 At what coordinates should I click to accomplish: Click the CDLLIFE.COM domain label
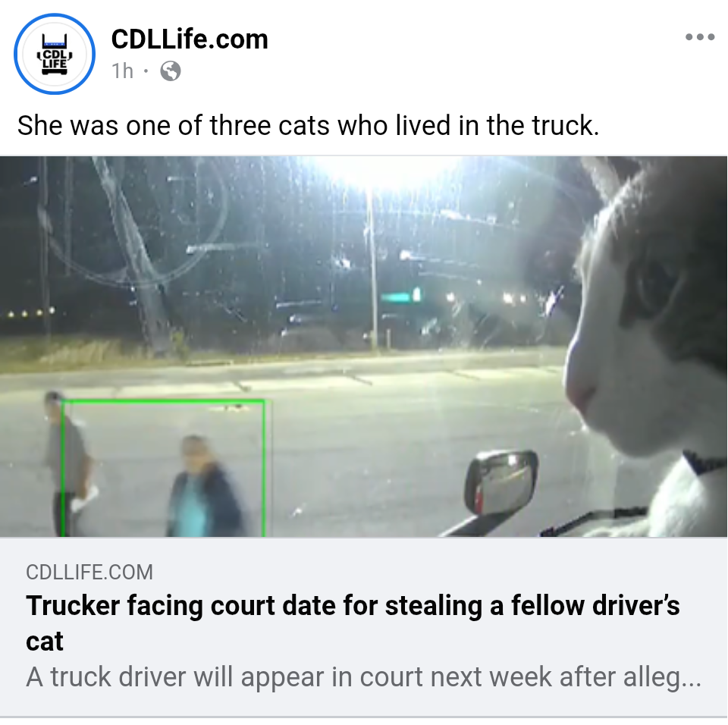point(89,572)
